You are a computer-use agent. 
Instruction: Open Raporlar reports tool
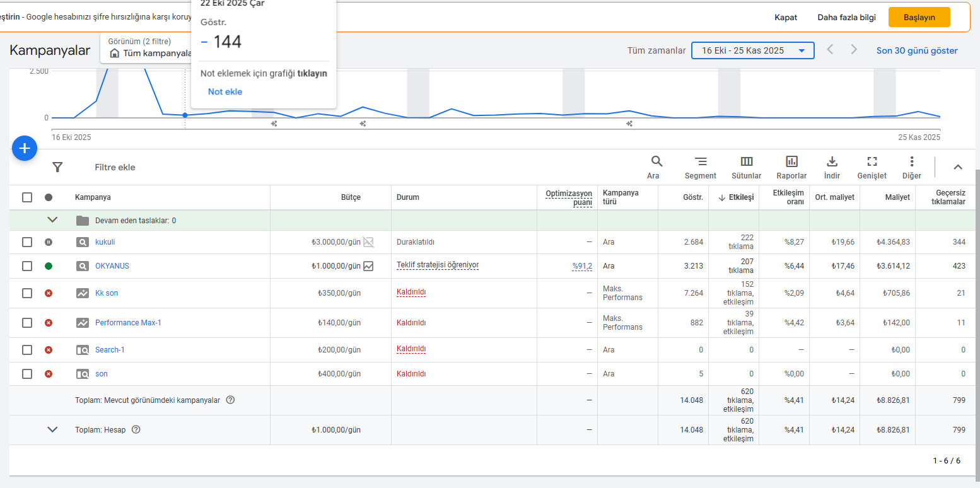(x=791, y=168)
